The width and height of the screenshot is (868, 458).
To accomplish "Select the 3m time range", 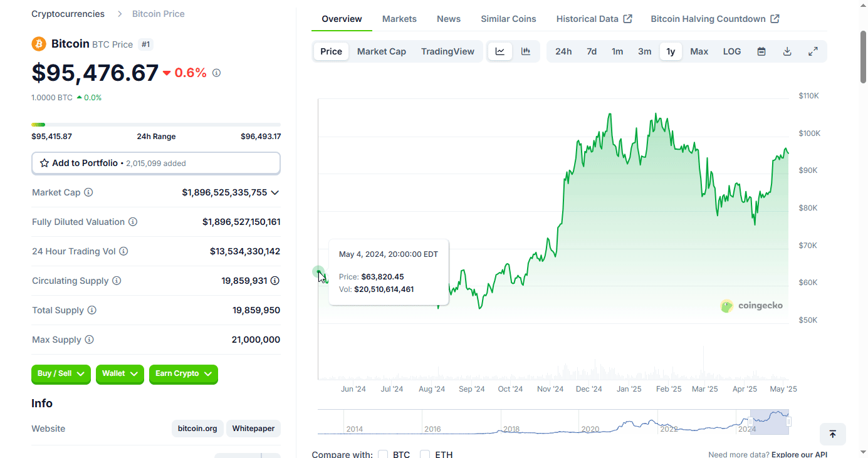I will tap(645, 51).
